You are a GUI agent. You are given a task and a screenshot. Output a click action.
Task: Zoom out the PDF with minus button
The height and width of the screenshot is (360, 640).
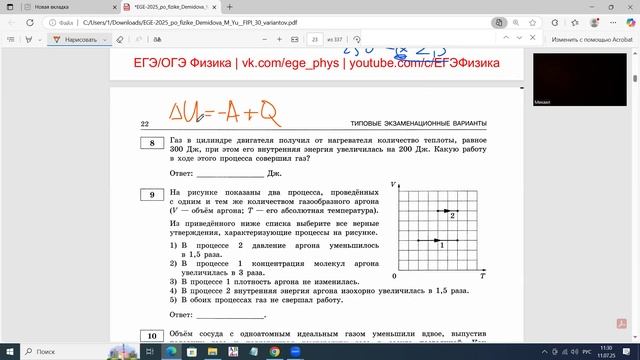point(264,40)
